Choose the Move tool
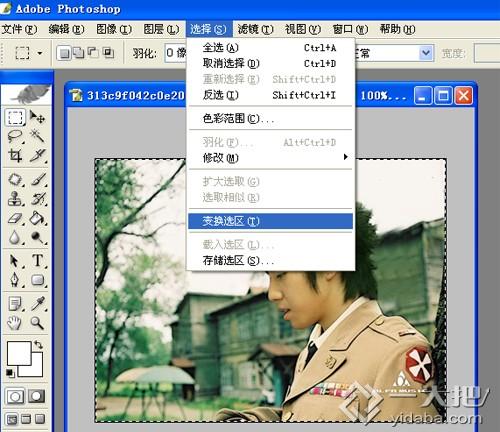Viewport: 500px width, 432px height. pos(37,117)
